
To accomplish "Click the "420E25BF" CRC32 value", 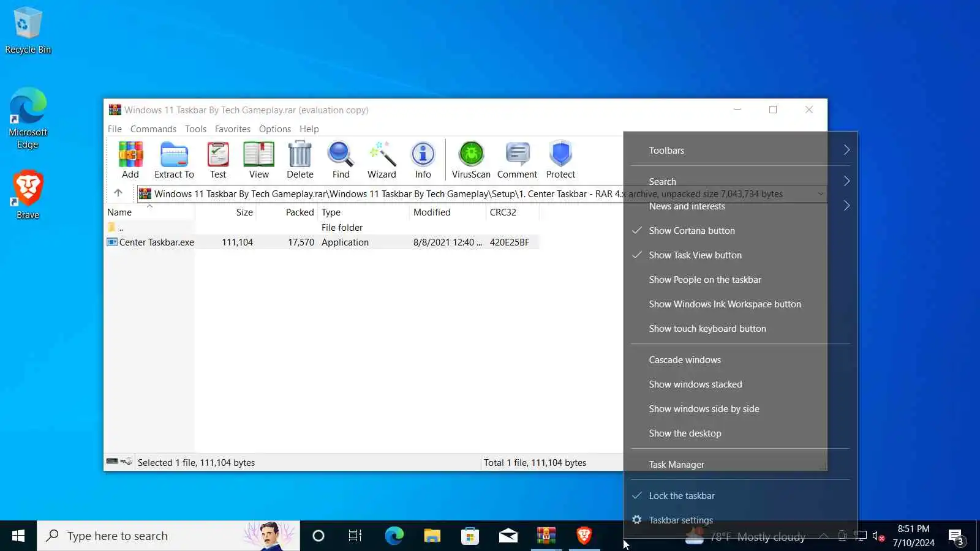I will [x=509, y=242].
